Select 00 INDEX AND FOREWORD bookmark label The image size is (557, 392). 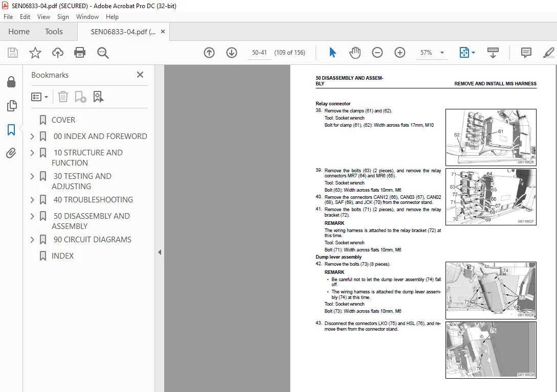tap(100, 136)
